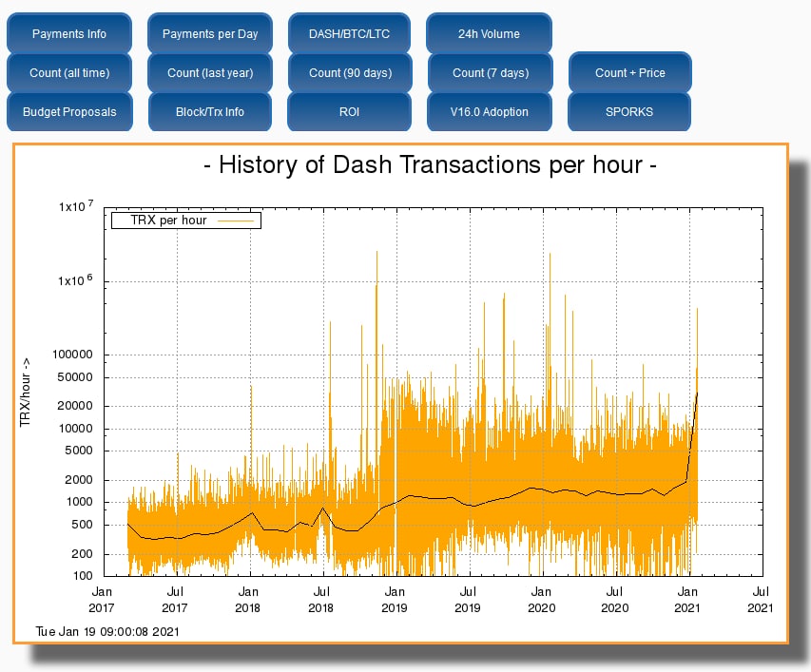Open Block/Trx Info page
Viewport: 811px width, 672px height.
coord(210,111)
